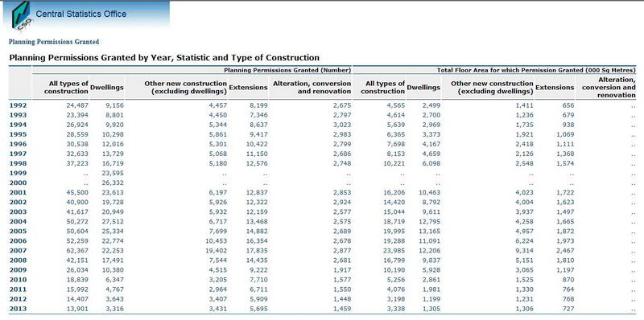Screen dimensions: 644x320
Task: Click the dwellings value 23,595 for 1999
Action: [113, 173]
